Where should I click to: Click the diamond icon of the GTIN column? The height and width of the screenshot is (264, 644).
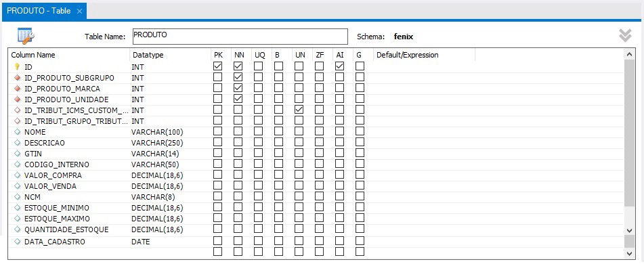[17, 154]
